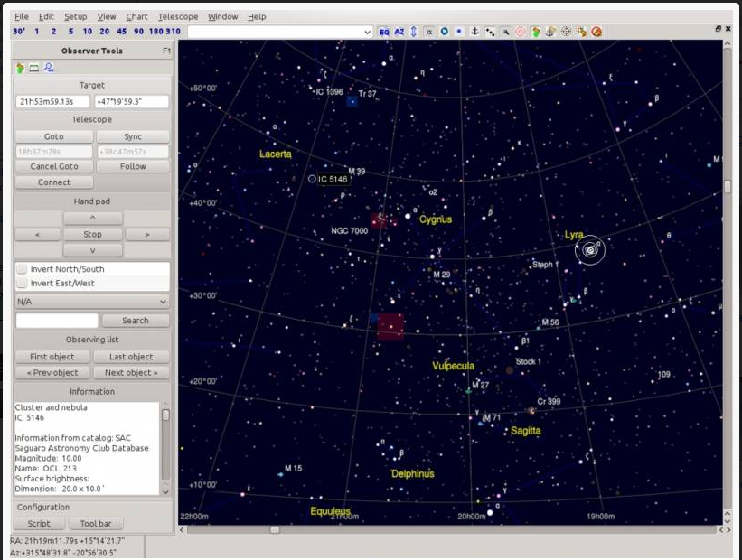Open the View menu
The image size is (742, 560).
(107, 16)
